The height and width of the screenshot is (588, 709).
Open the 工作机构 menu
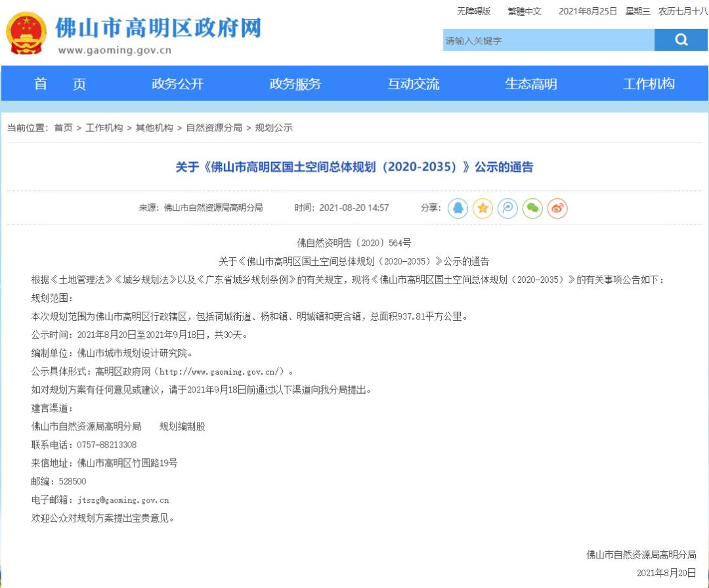point(649,83)
